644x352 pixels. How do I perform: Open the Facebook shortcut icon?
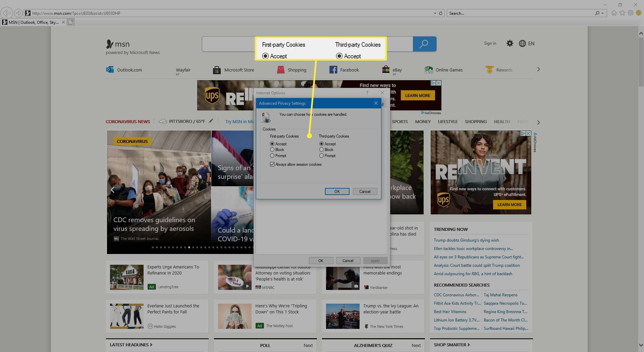tap(333, 70)
